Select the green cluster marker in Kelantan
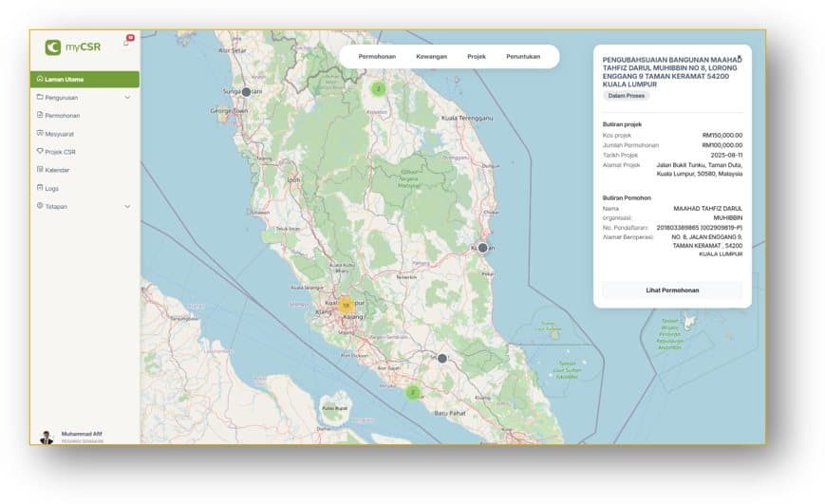Viewport: 825px width, 504px height. pos(378,89)
